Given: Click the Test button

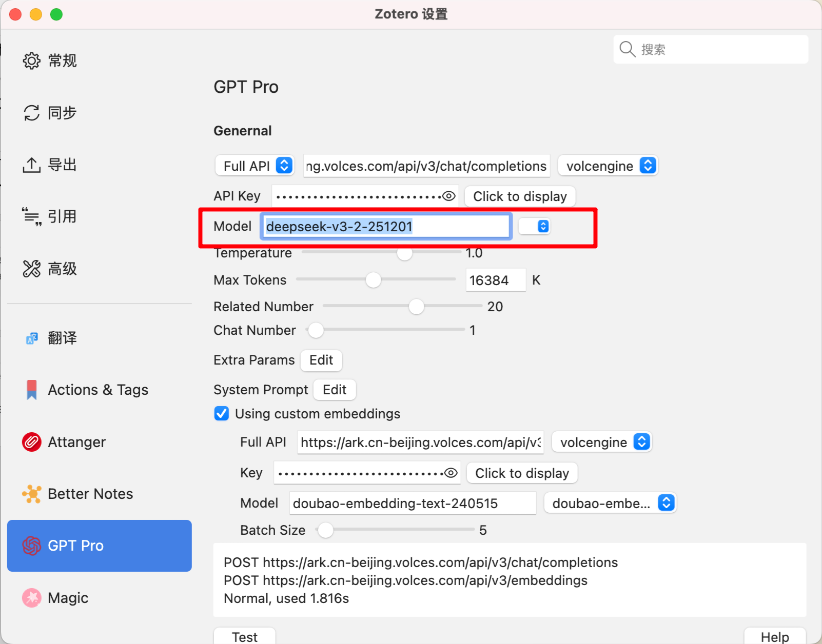Looking at the screenshot, I should click(245, 636).
